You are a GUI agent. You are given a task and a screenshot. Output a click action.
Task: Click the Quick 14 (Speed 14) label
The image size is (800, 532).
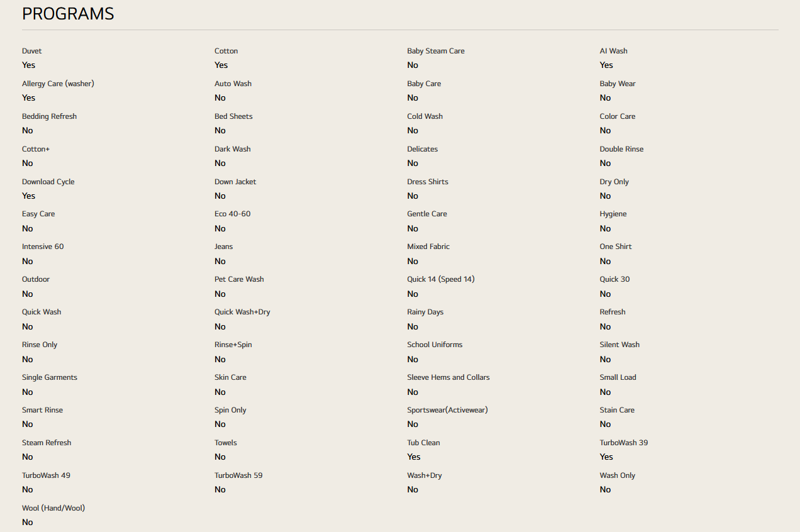pyautogui.click(x=440, y=279)
